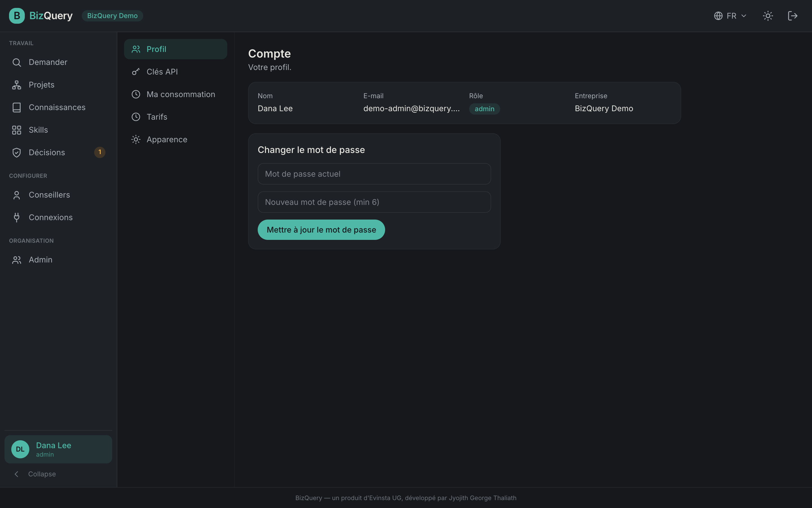Click the footer Evinsta UG credit text

pos(406,498)
